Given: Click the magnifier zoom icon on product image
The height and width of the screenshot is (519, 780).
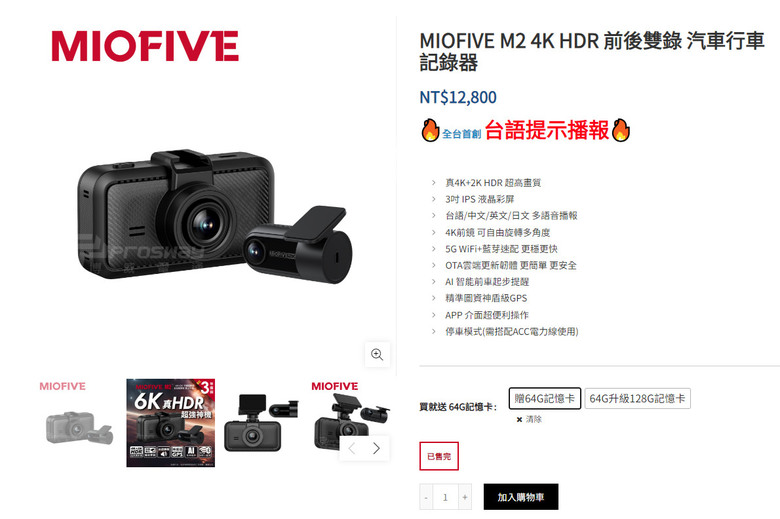Looking at the screenshot, I should (x=377, y=354).
